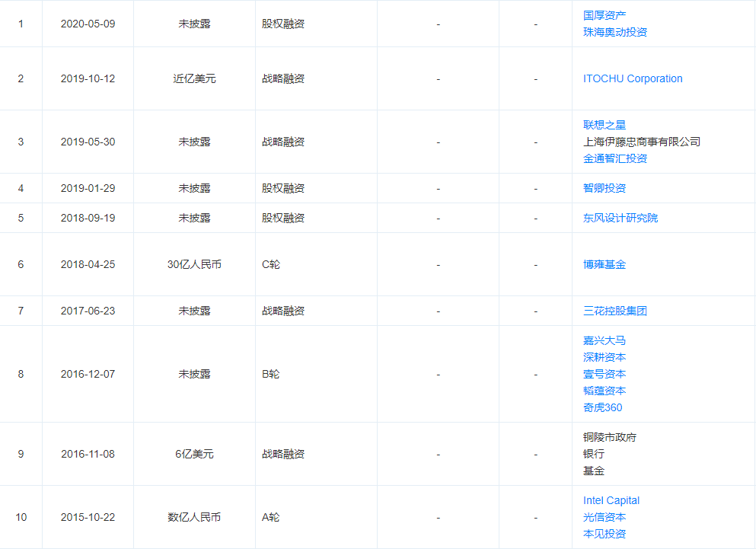756x549 pixels.
Task: Click date cell 2019-10-12
Action: pos(88,78)
